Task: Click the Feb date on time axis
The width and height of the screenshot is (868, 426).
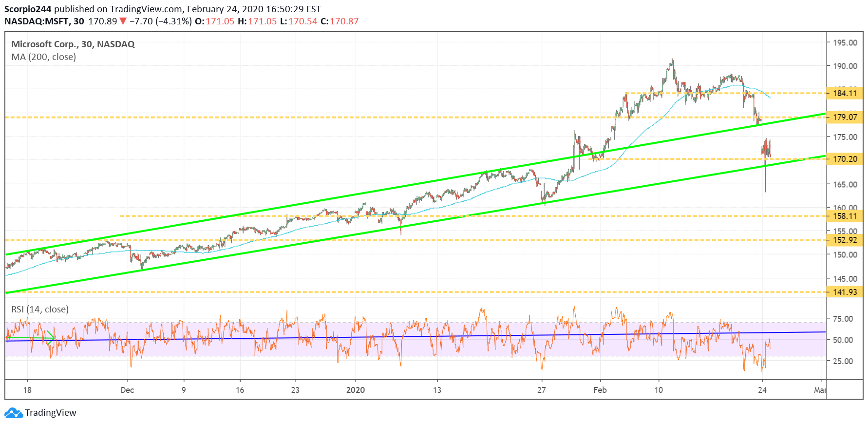Action: click(600, 390)
